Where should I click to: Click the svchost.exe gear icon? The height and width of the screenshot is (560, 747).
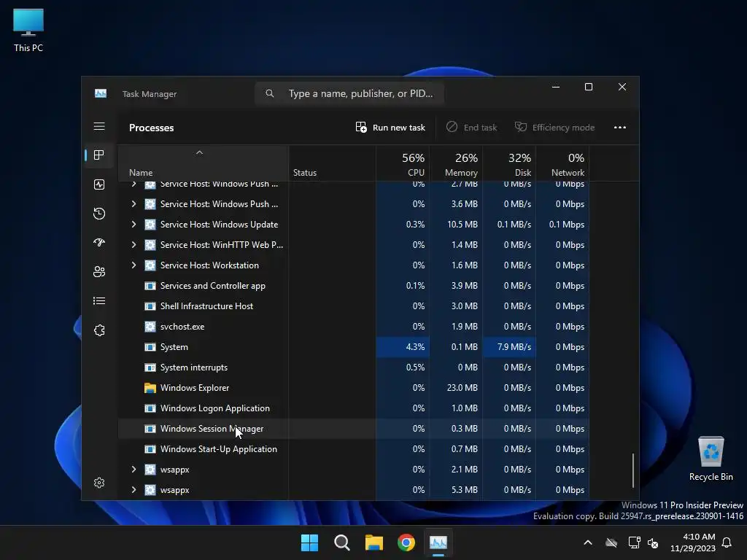[x=150, y=327]
